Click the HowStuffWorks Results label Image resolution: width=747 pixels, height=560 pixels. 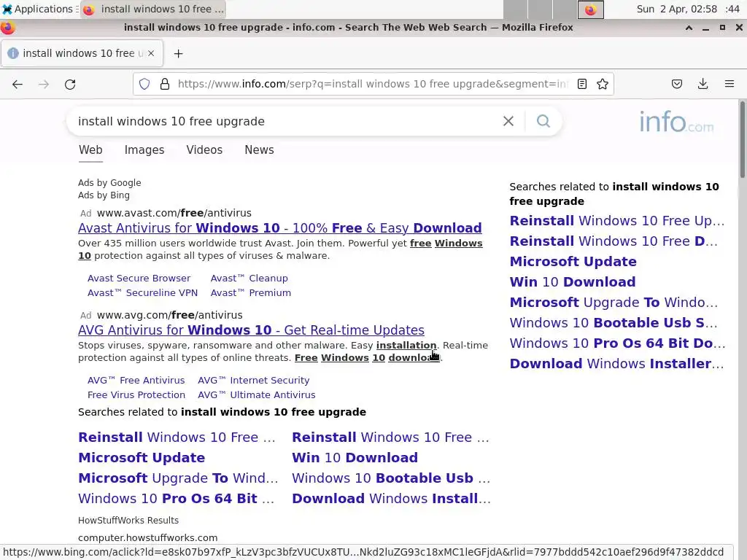128,521
